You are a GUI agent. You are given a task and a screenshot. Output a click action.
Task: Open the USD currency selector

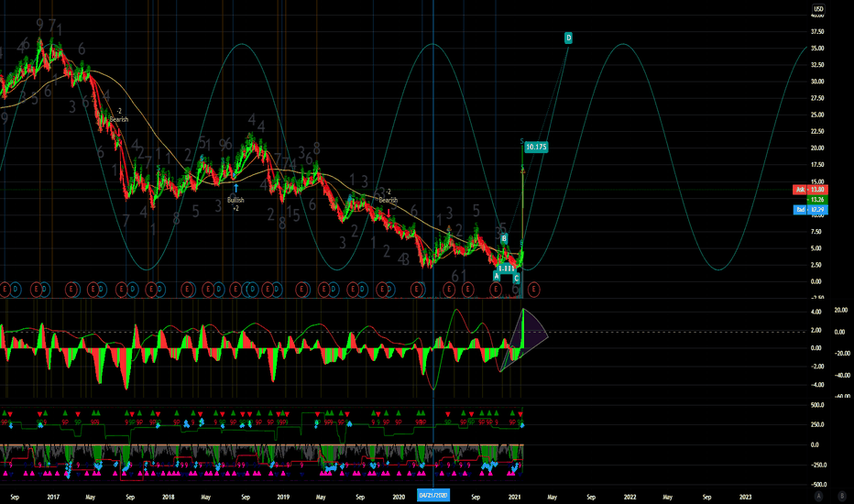818,9
